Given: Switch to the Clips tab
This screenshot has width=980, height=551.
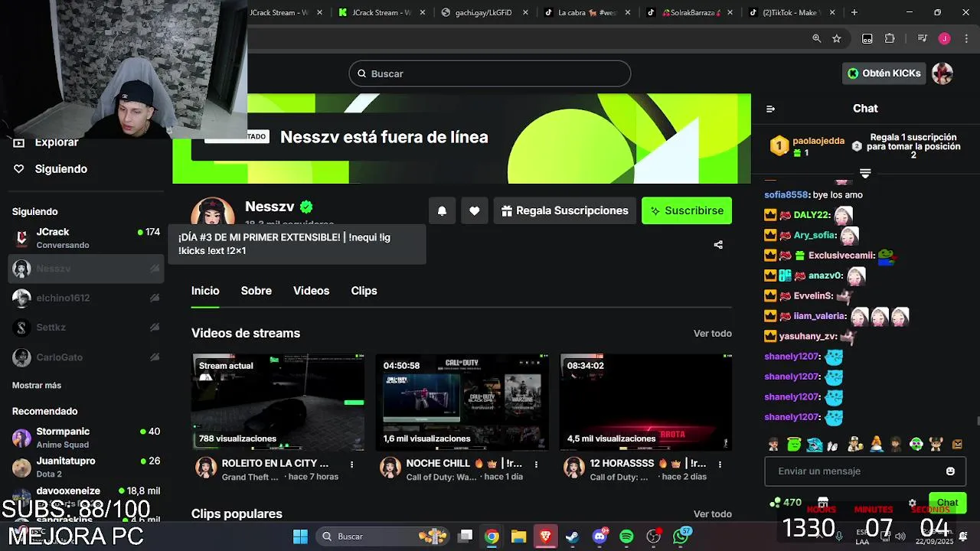Looking at the screenshot, I should click(364, 291).
